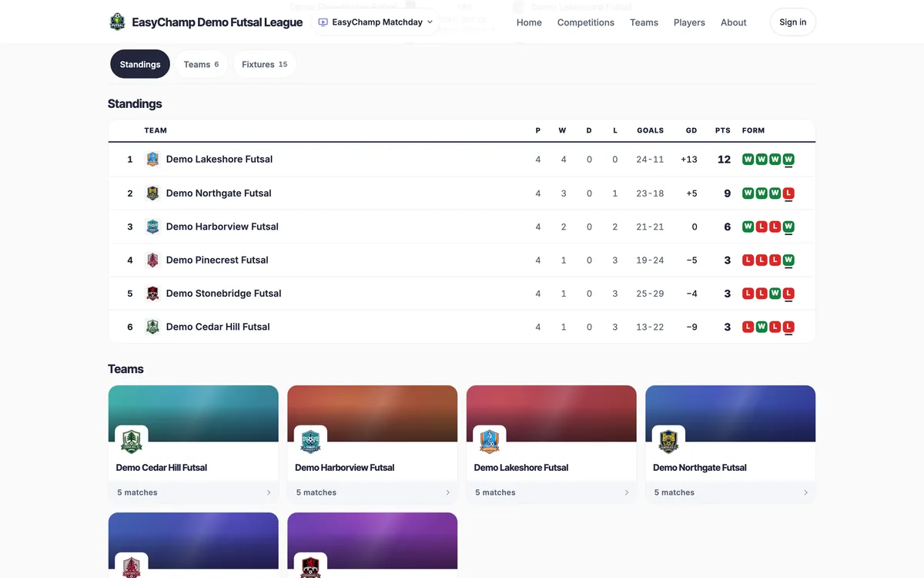Screen dimensions: 924x578
Task: Open Competitions in the top navigation
Action: click(586, 22)
